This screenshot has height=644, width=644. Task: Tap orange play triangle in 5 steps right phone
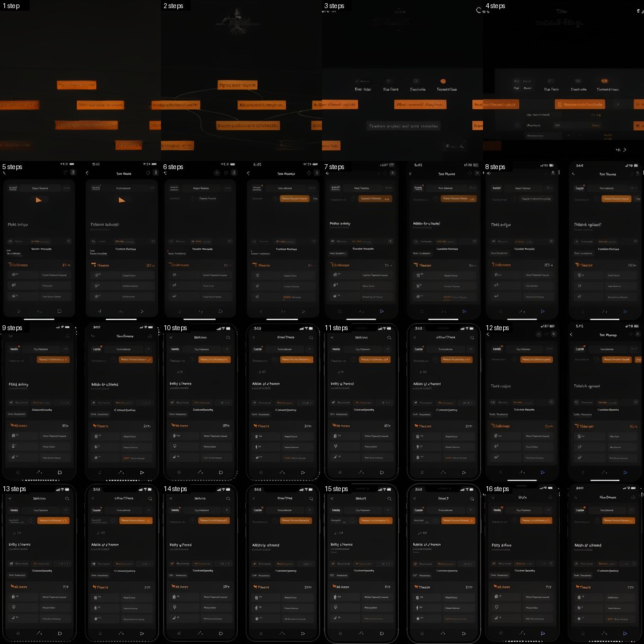121,200
